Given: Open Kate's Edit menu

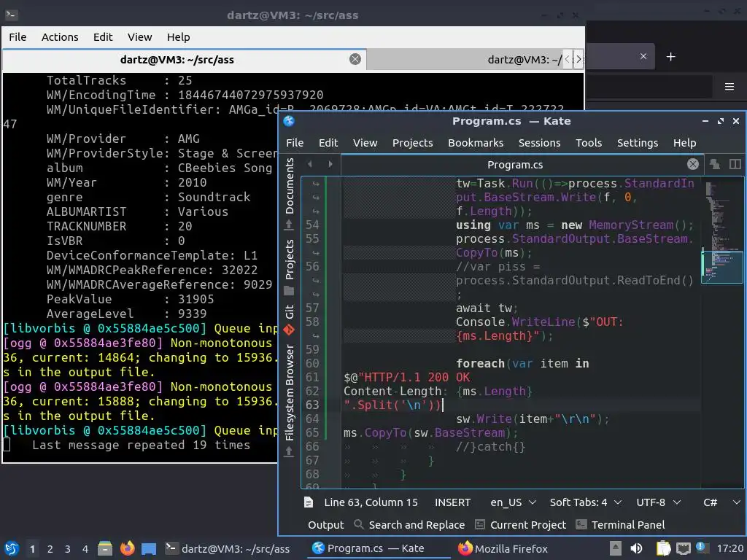Looking at the screenshot, I should point(328,143).
